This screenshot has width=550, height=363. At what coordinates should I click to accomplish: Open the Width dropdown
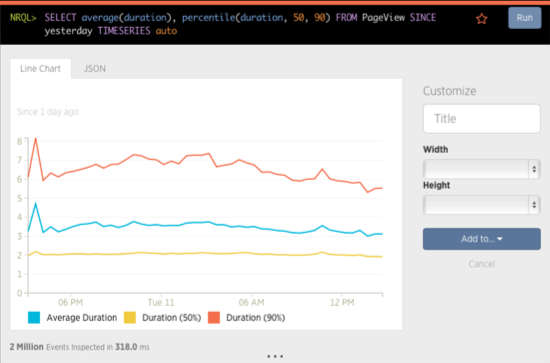[481, 169]
